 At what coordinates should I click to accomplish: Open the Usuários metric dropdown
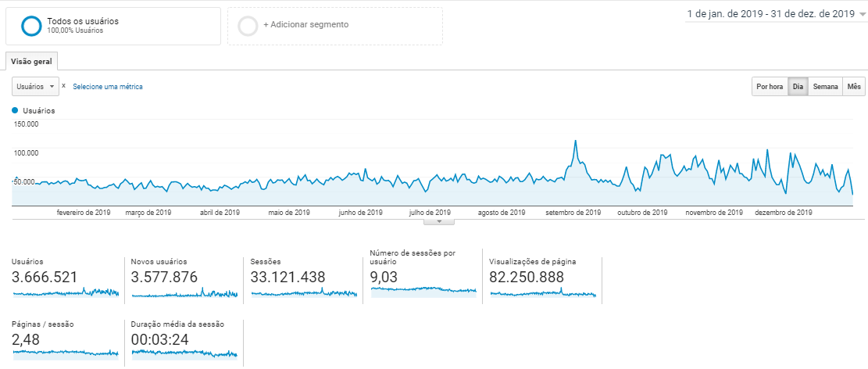coord(35,86)
